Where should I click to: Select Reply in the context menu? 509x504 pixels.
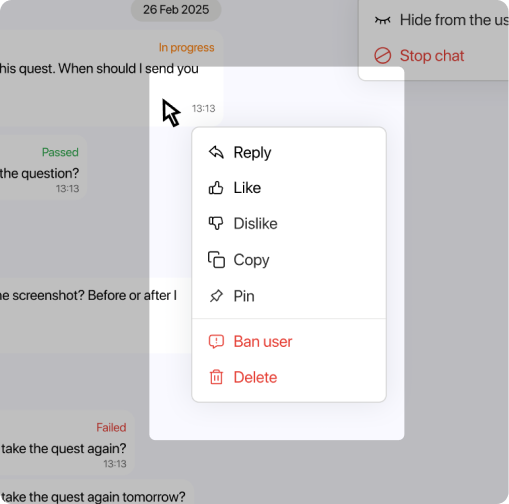click(x=289, y=152)
